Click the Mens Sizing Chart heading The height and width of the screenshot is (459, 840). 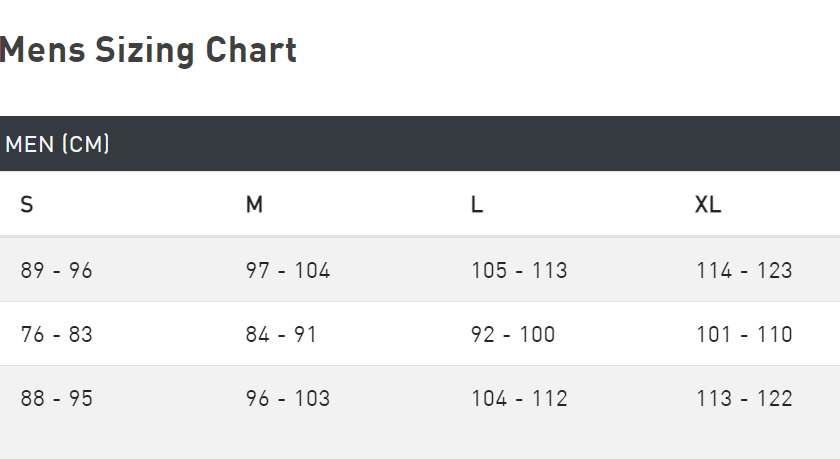(x=148, y=50)
